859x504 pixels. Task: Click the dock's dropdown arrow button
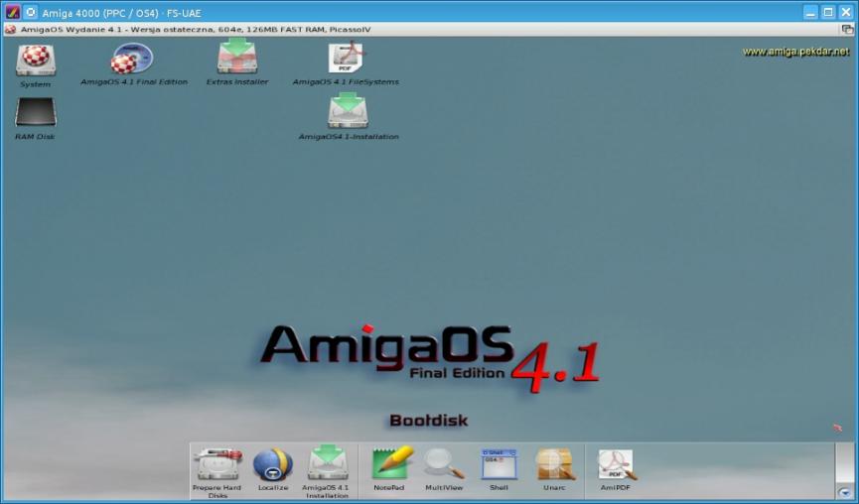[x=844, y=491]
